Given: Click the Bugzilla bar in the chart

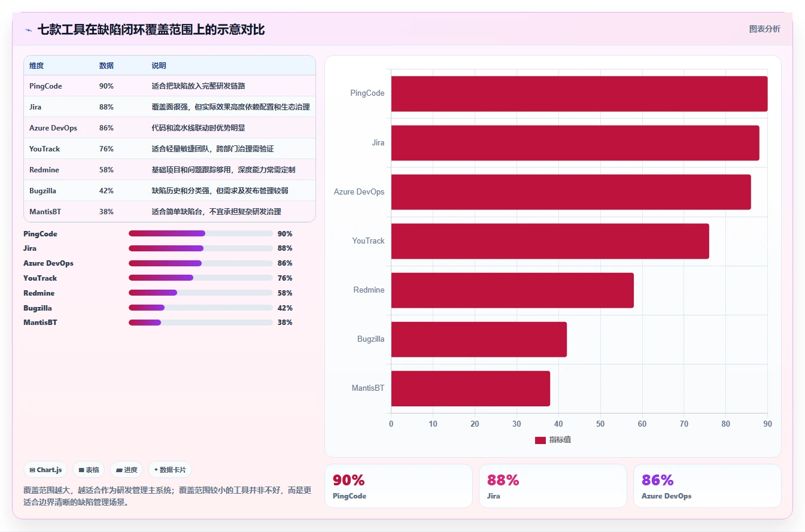Looking at the screenshot, I should point(479,339).
